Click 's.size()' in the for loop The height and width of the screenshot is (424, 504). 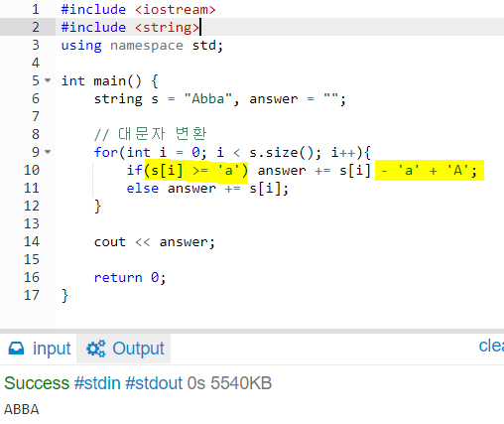[x=285, y=153]
